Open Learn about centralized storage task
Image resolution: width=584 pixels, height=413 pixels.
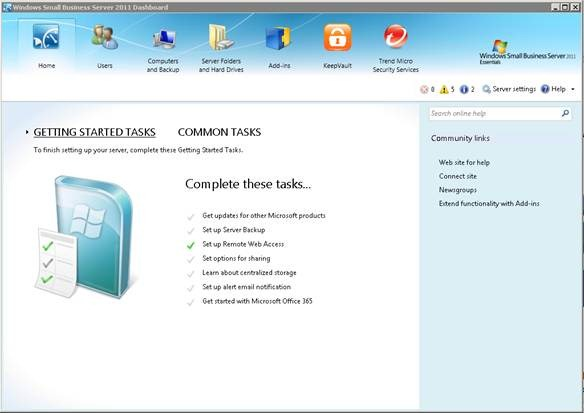tap(249, 273)
